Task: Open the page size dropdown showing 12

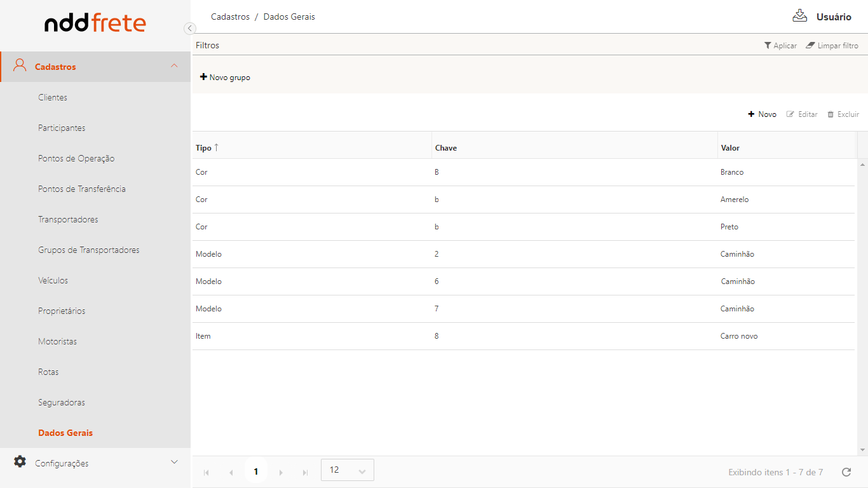Action: (348, 470)
